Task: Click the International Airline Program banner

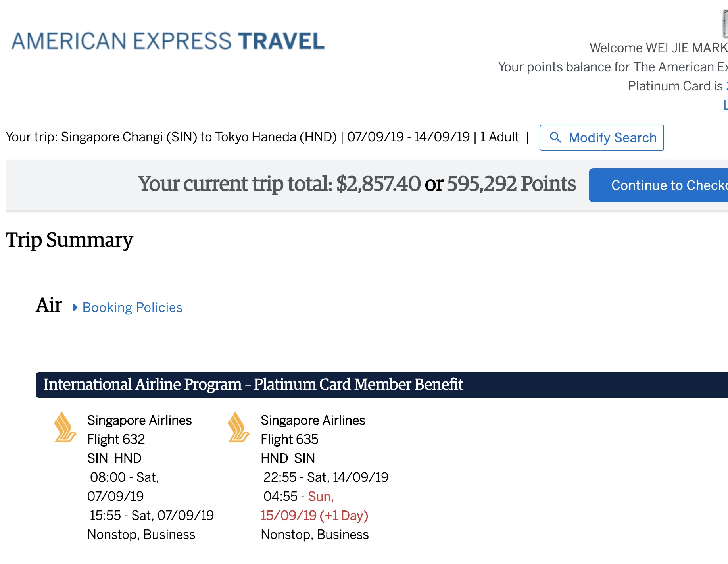Action: click(382, 385)
